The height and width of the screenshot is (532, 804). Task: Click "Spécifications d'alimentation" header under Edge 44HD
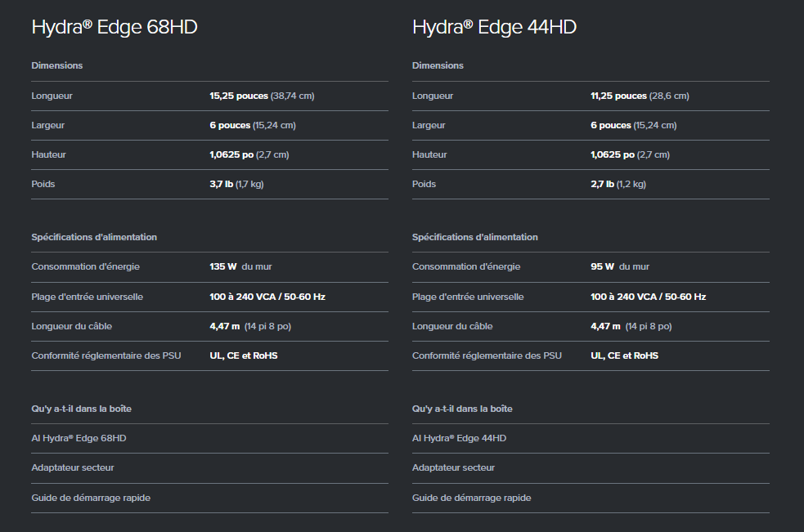(475, 237)
